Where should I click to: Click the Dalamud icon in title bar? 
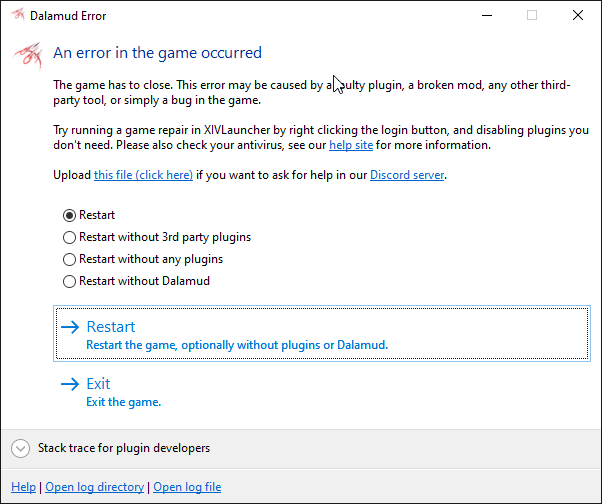pos(18,15)
